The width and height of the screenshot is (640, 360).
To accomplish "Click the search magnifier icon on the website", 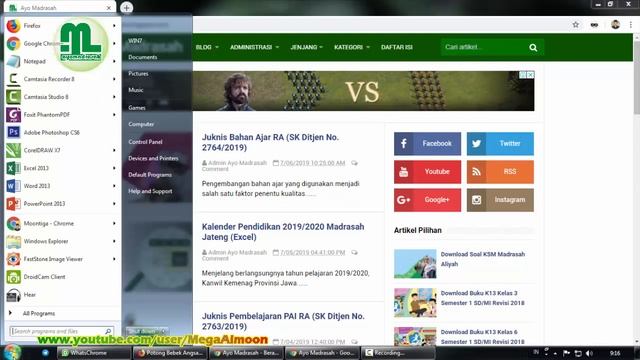I will 533,47.
